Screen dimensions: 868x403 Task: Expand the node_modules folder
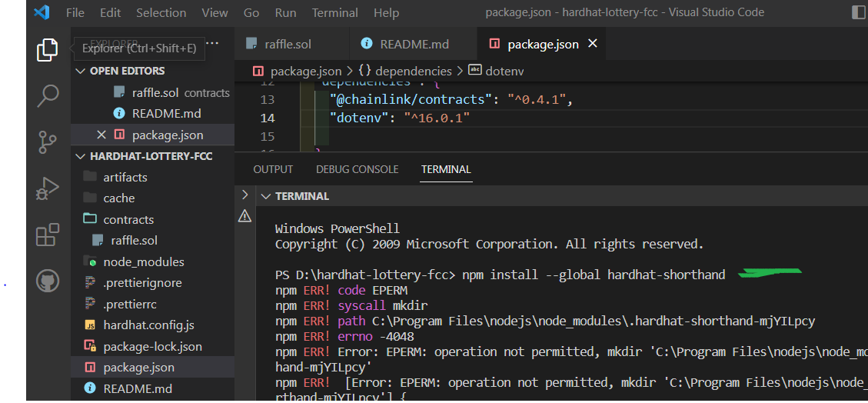(153, 261)
